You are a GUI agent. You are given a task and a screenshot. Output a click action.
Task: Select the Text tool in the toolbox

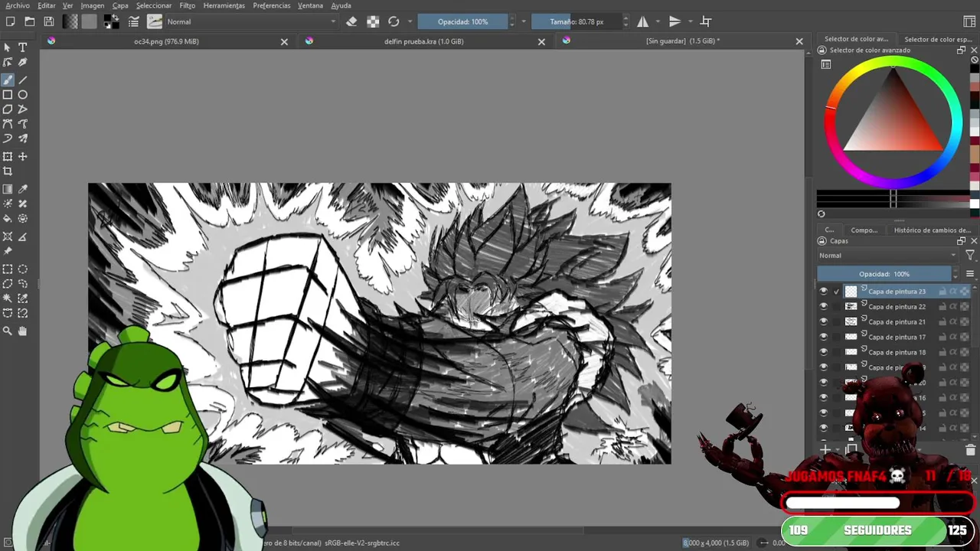click(23, 47)
